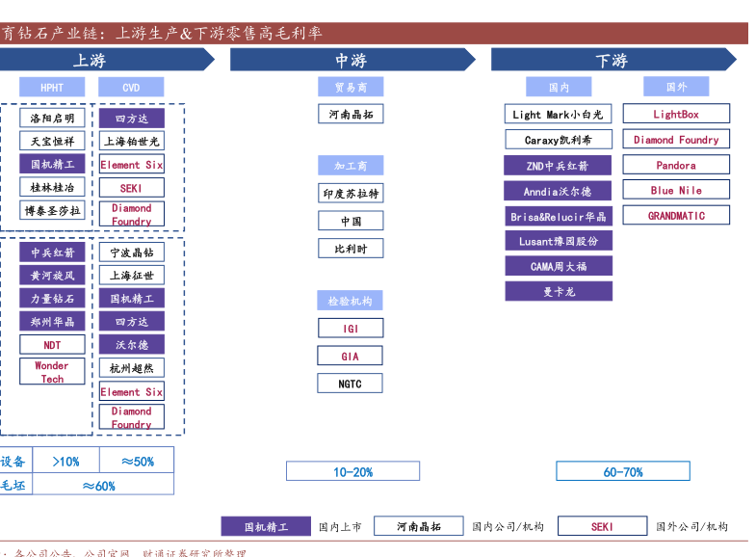The height and width of the screenshot is (557, 756).
Task: Select the 60-70% downstream margin box
Action: pyautogui.click(x=623, y=471)
